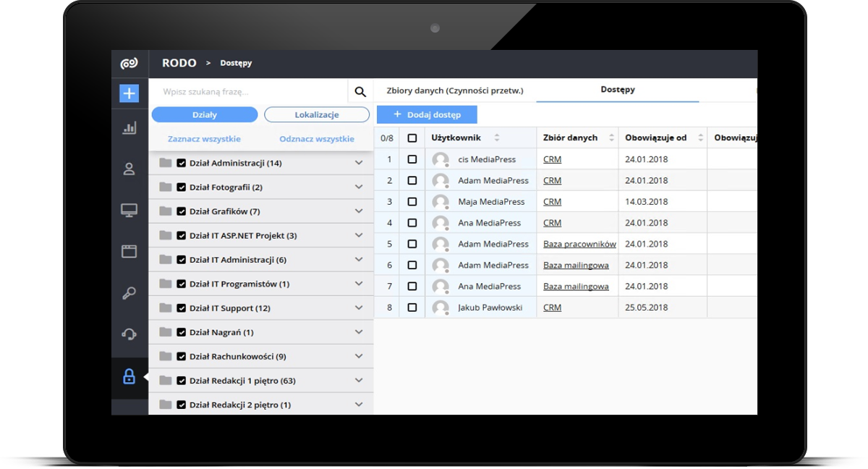Click the folder icon for Dział Fotografii

166,187
